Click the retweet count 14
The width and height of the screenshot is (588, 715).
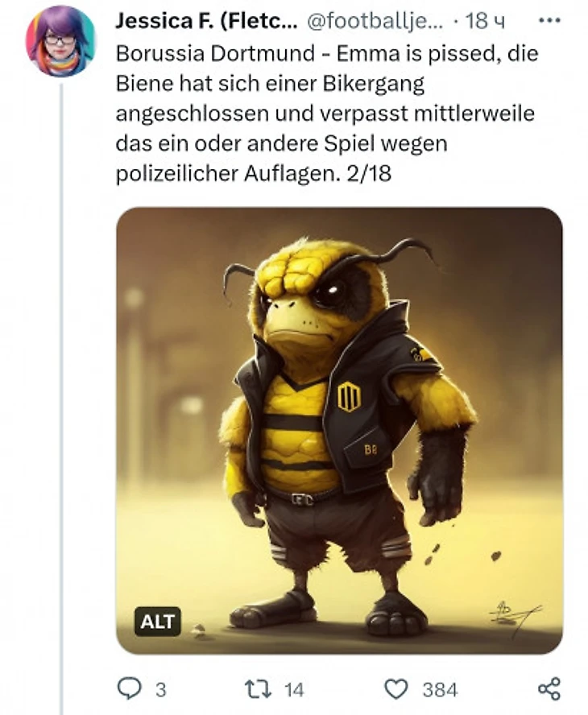(294, 689)
